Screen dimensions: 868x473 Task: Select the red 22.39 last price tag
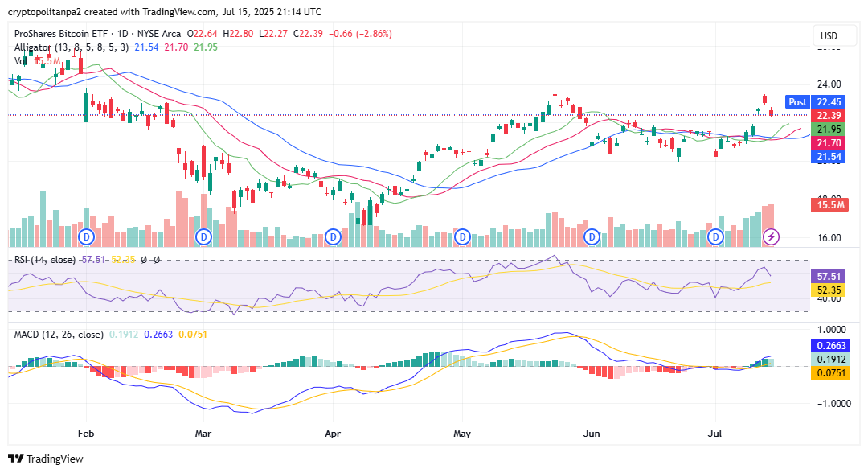coord(829,116)
